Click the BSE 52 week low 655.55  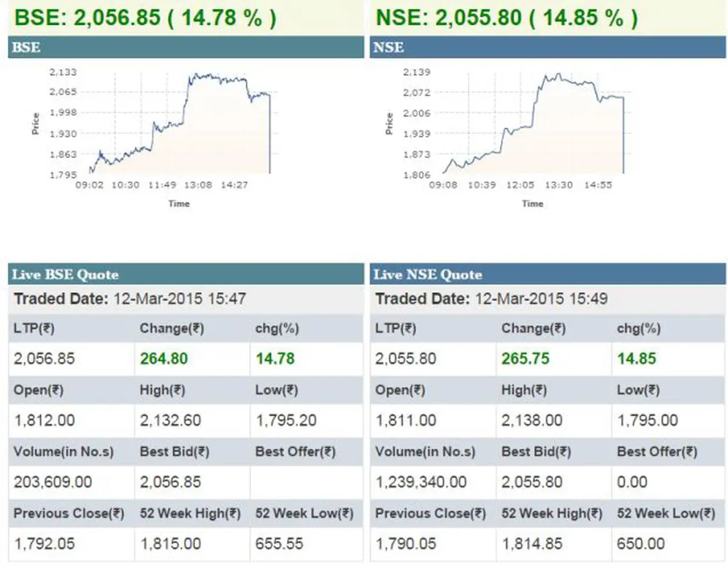coord(279,544)
